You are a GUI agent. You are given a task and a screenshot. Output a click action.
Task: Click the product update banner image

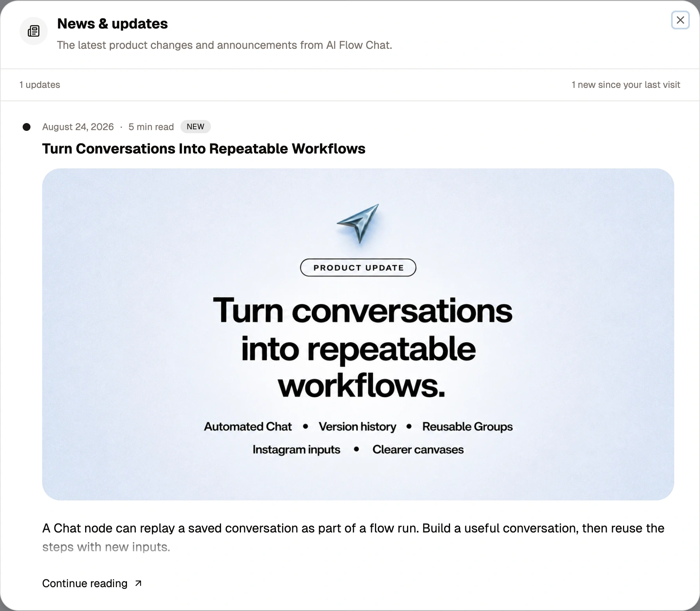(x=358, y=334)
